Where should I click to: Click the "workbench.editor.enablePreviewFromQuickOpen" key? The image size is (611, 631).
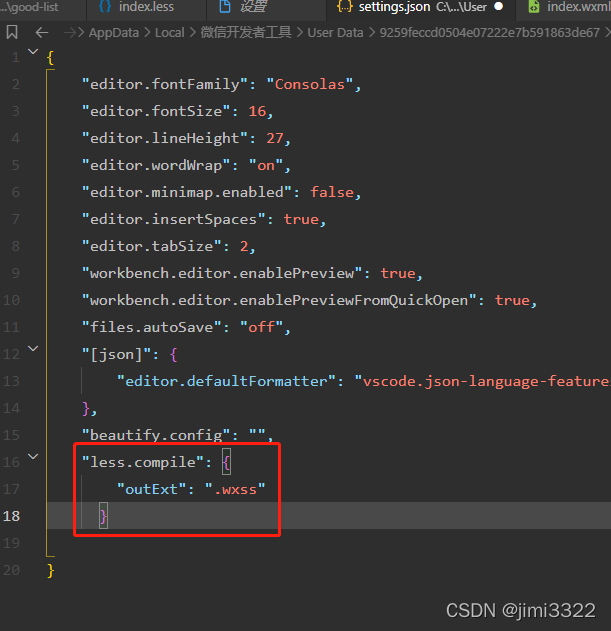[x=279, y=300]
